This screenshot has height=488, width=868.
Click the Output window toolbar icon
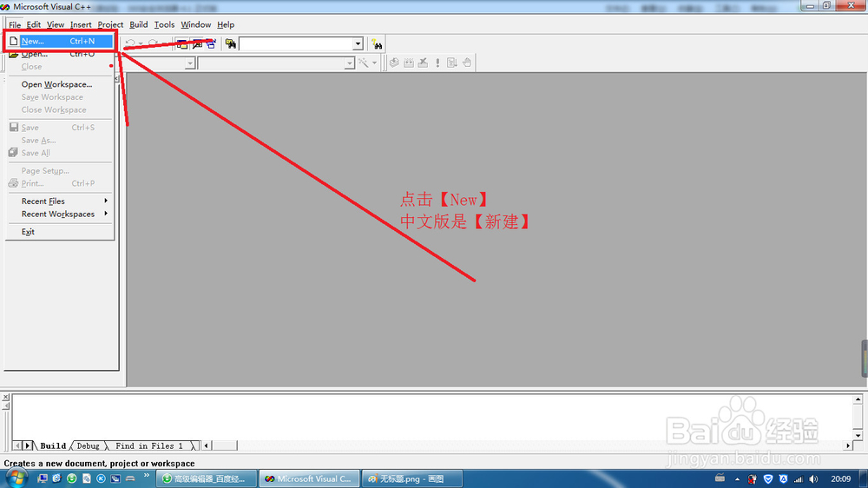(197, 44)
